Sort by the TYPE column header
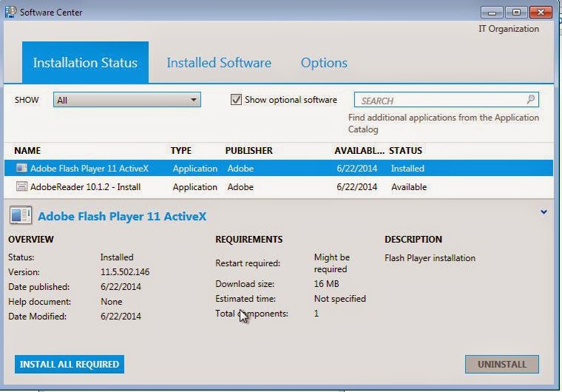 click(181, 151)
